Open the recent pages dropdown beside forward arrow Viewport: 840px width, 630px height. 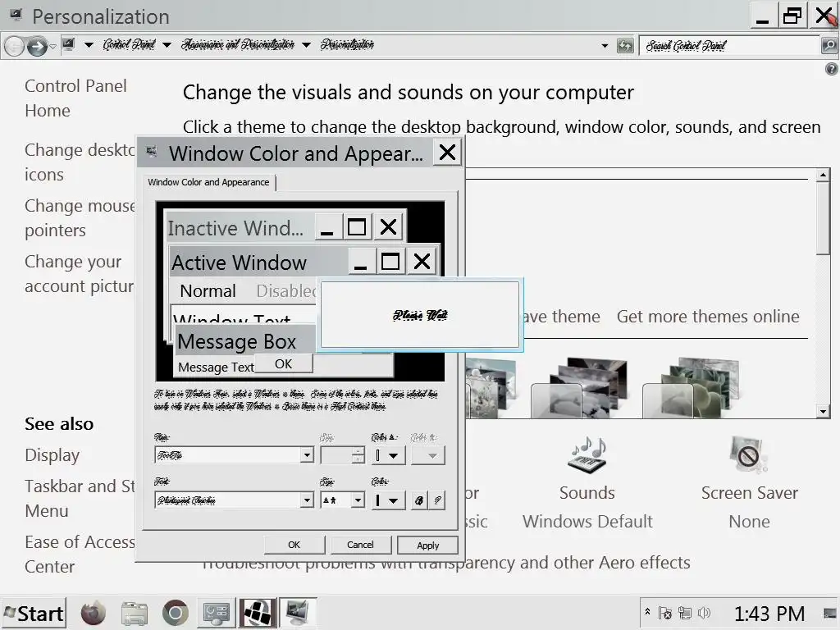(x=52, y=47)
